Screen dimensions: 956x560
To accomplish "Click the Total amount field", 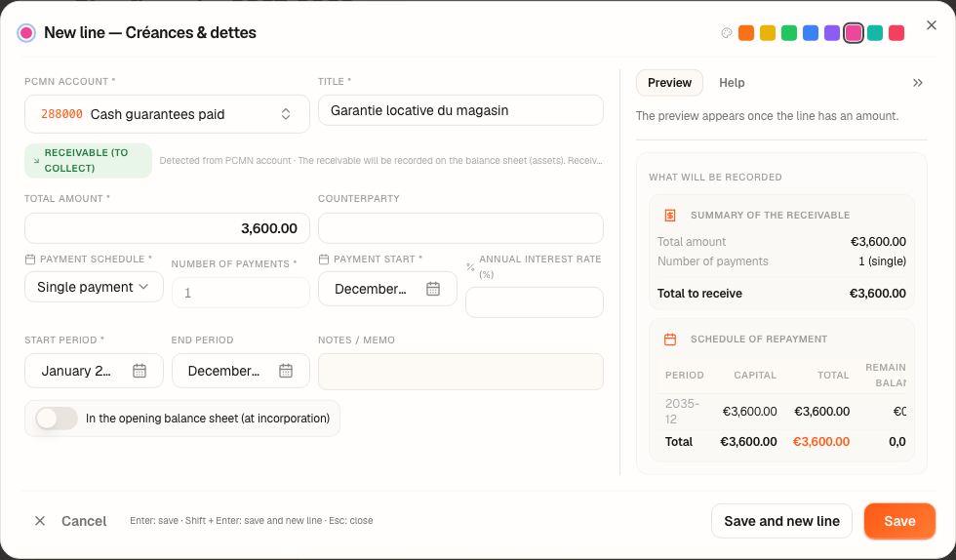I will (x=167, y=228).
